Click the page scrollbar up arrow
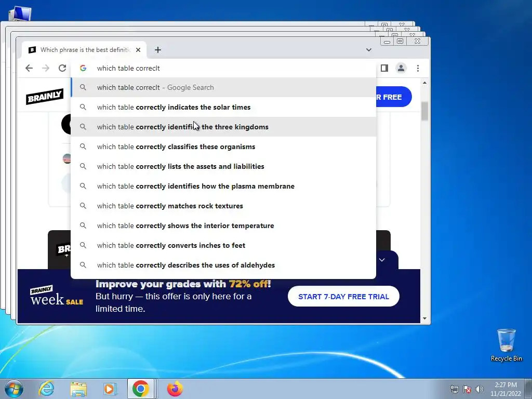532x399 pixels. pos(424,83)
